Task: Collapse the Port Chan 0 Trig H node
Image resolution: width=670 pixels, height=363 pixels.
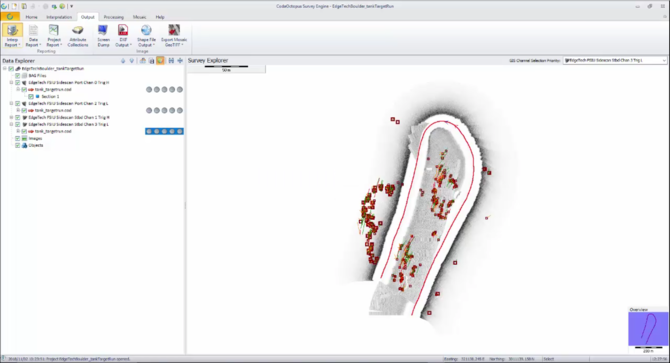Action: pyautogui.click(x=12, y=82)
